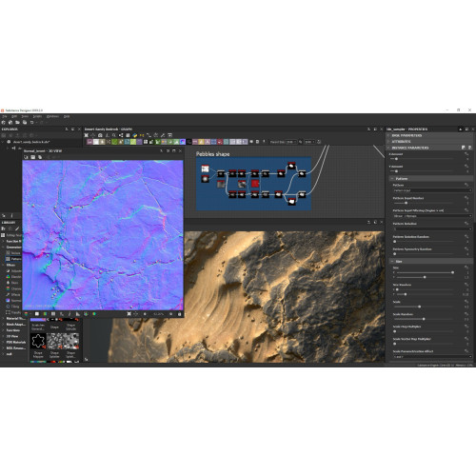This screenshot has width=476, height=476.
Task: Click the camera snapshot icon in graph toolbar
Action: [100, 135]
